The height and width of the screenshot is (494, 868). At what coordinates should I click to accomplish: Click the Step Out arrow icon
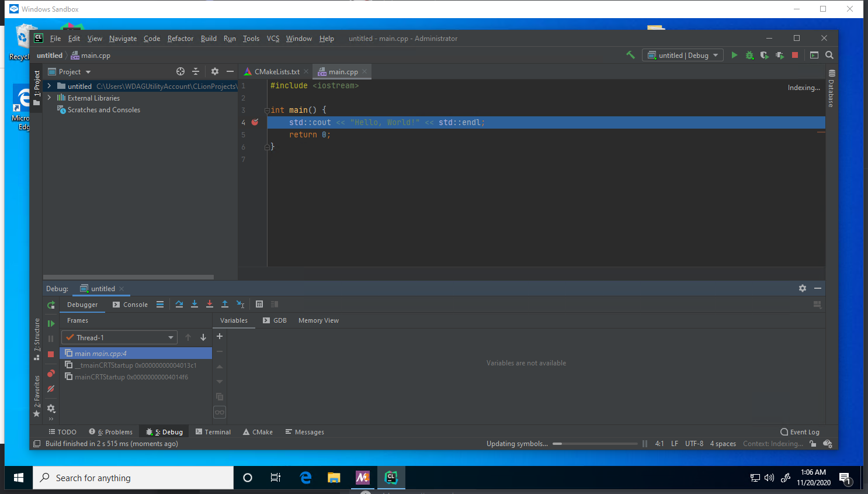click(x=225, y=304)
